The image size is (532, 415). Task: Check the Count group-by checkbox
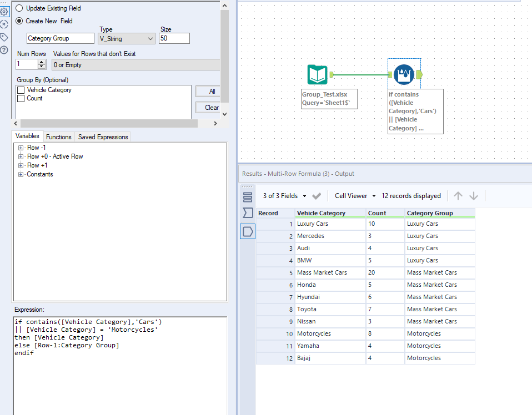click(21, 98)
